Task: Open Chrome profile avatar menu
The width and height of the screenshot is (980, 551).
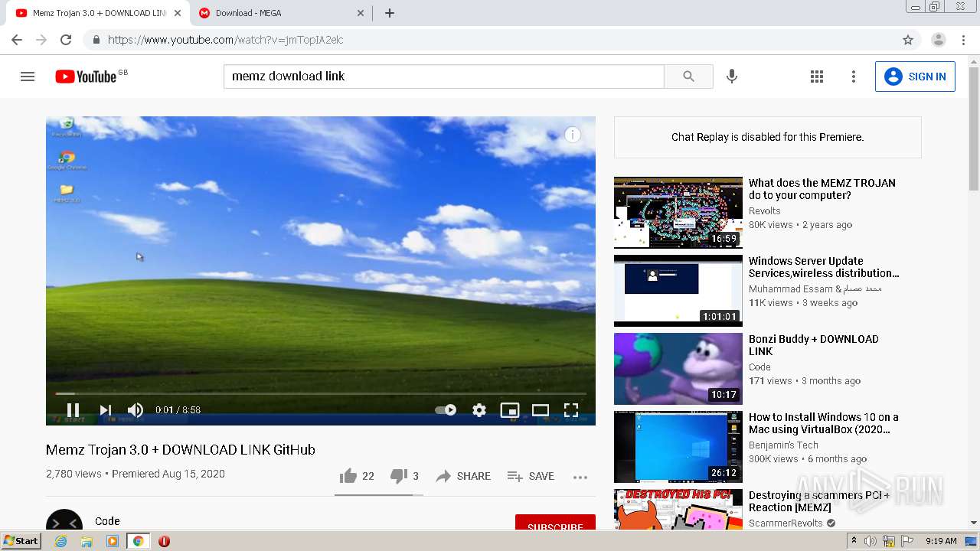Action: click(939, 40)
